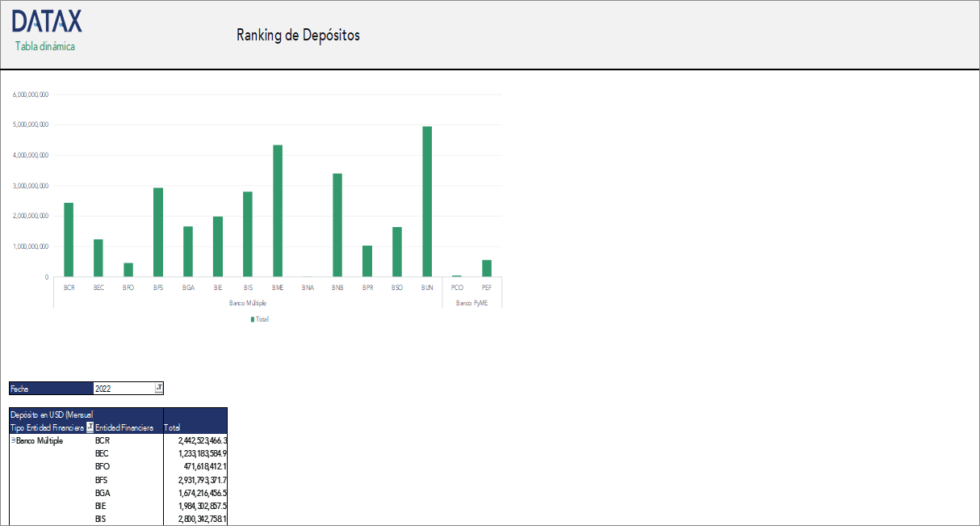This screenshot has height=526, width=980.
Task: Select the BNA axis label
Action: click(x=308, y=287)
